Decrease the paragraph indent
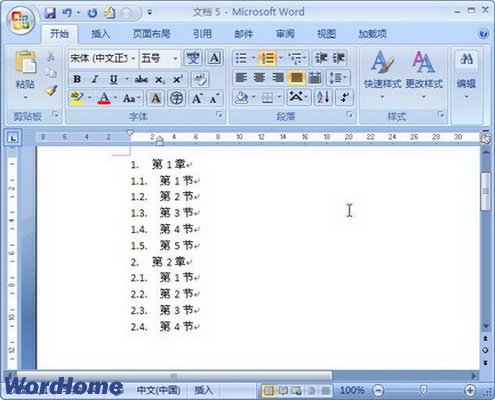 [x=321, y=58]
